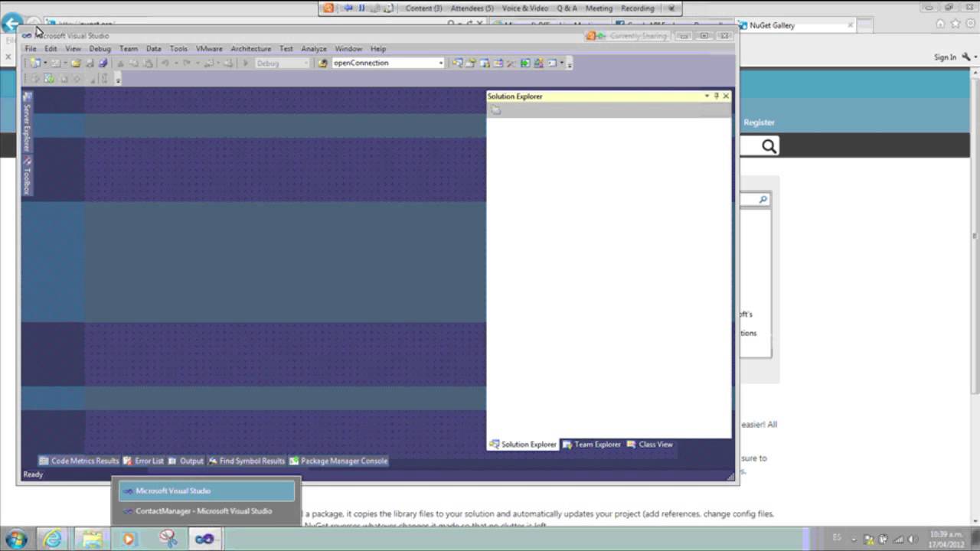Open the Data menu
Viewport: 980px width, 551px height.
(x=154, y=49)
